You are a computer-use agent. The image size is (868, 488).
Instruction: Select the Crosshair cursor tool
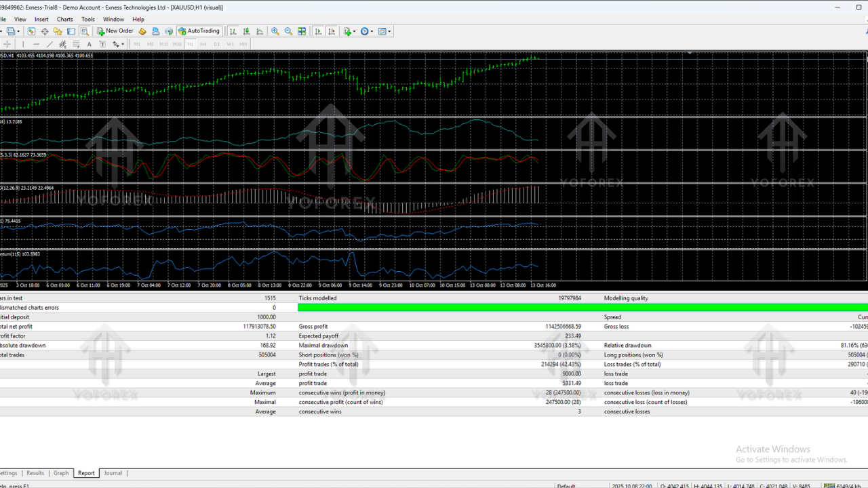[x=7, y=44]
